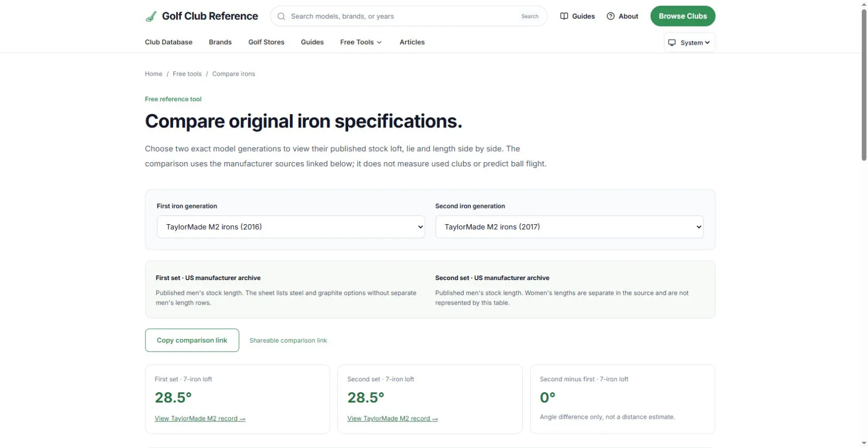Click the magnifier icon in search bar
The width and height of the screenshot is (868, 448).
[281, 16]
